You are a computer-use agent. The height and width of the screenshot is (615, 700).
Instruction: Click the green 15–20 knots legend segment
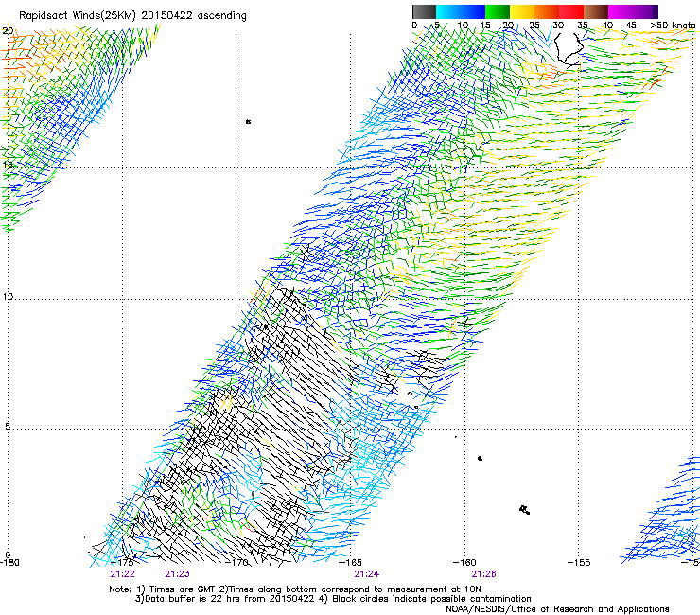coord(498,11)
